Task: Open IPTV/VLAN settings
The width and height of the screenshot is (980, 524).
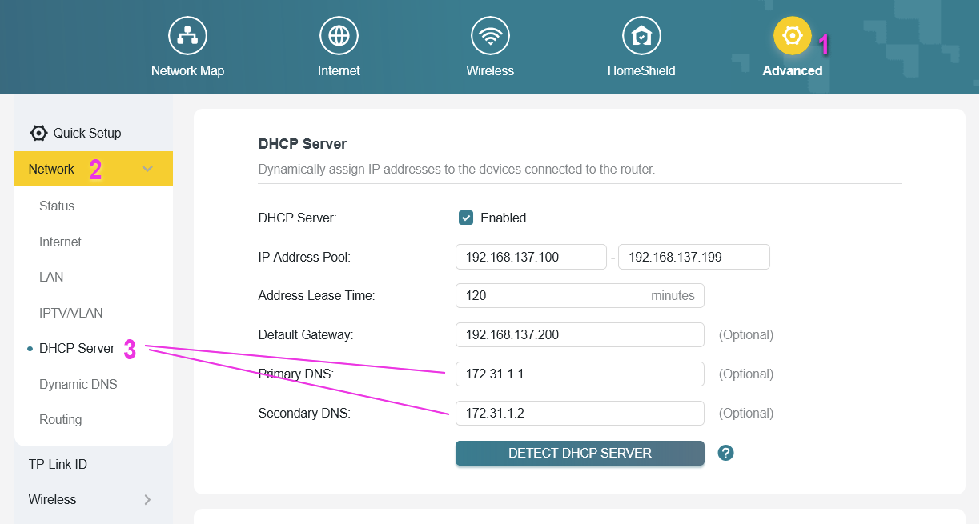Action: pos(71,313)
